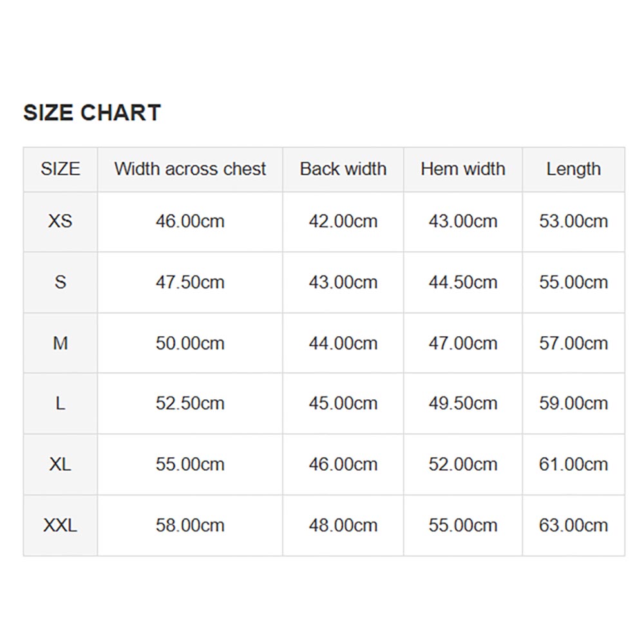Select the Length column header

(x=573, y=169)
